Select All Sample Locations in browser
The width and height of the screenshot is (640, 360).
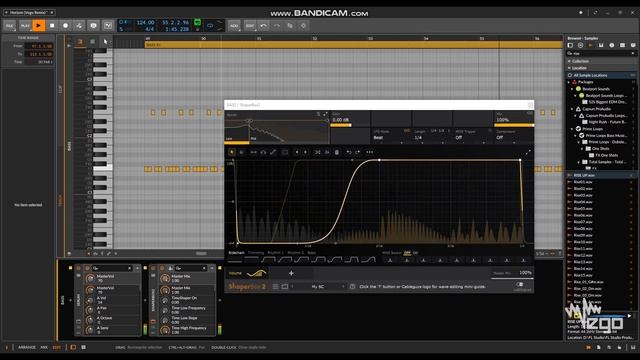coord(601,75)
